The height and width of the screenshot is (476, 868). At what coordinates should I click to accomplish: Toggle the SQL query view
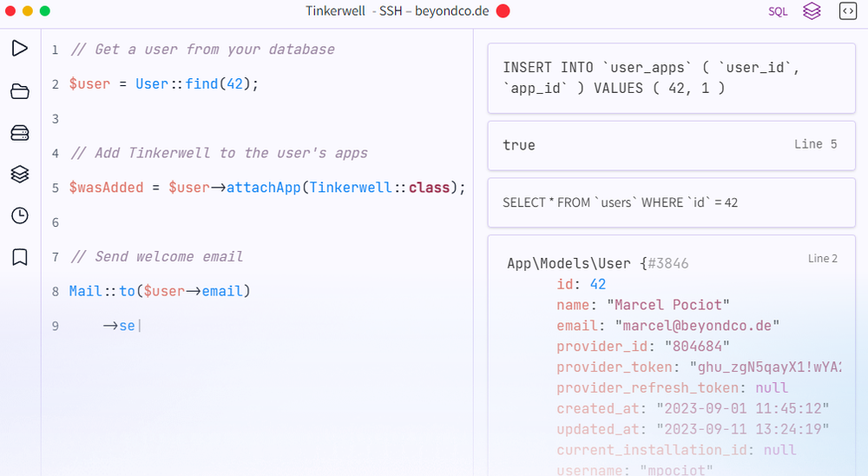point(778,11)
